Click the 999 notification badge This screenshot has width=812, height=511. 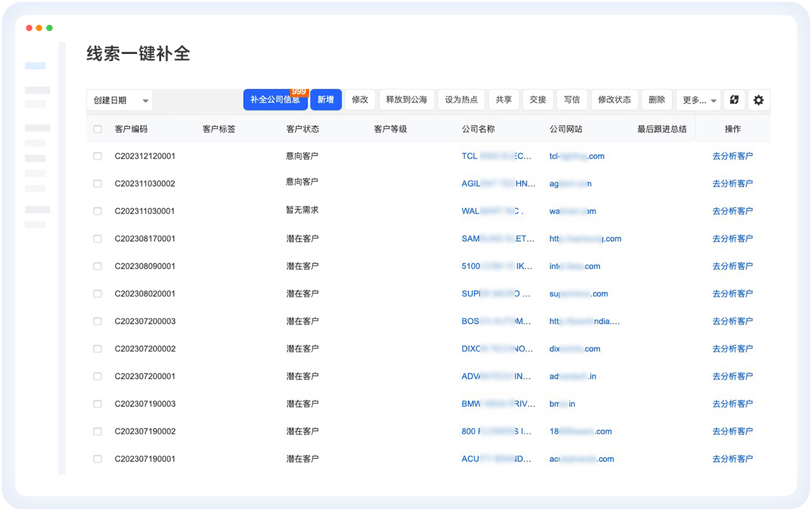pyautogui.click(x=299, y=92)
